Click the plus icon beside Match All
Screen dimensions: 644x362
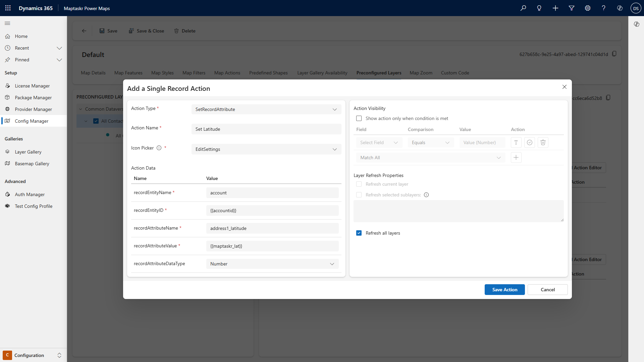[x=516, y=158]
